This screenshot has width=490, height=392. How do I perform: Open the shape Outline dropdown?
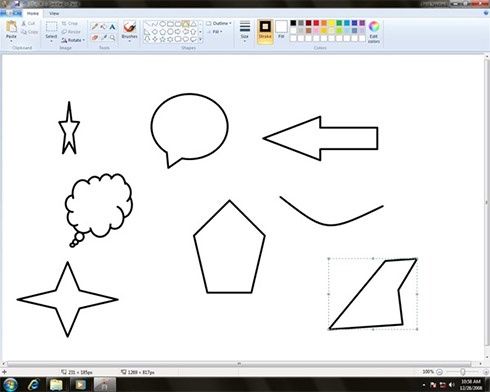pos(219,23)
